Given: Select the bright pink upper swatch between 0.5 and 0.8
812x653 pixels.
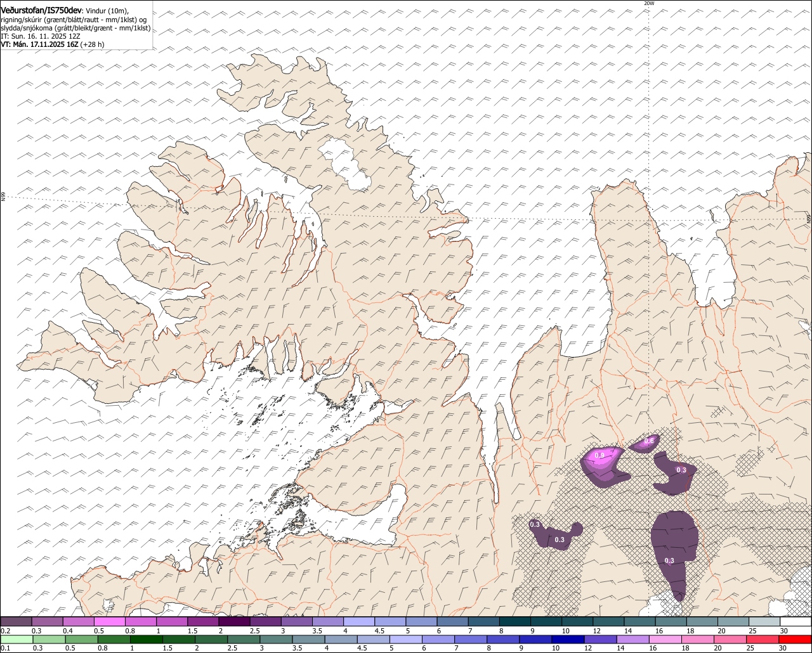Looking at the screenshot, I should [x=109, y=622].
